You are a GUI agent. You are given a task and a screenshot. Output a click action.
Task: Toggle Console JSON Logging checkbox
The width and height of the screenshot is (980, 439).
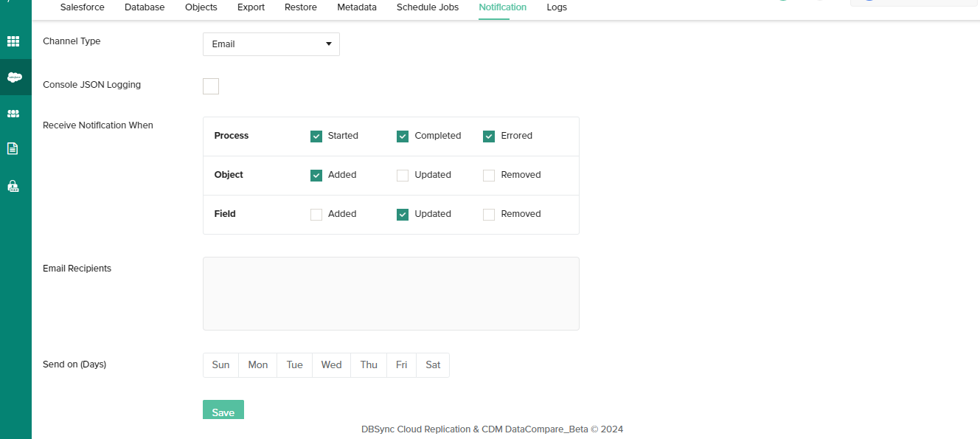(x=211, y=86)
